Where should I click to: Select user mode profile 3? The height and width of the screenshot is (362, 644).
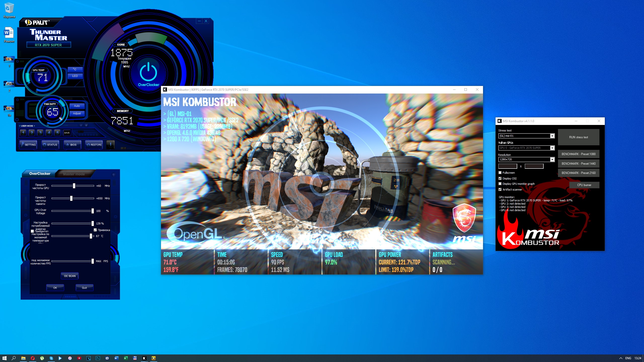[40, 133]
